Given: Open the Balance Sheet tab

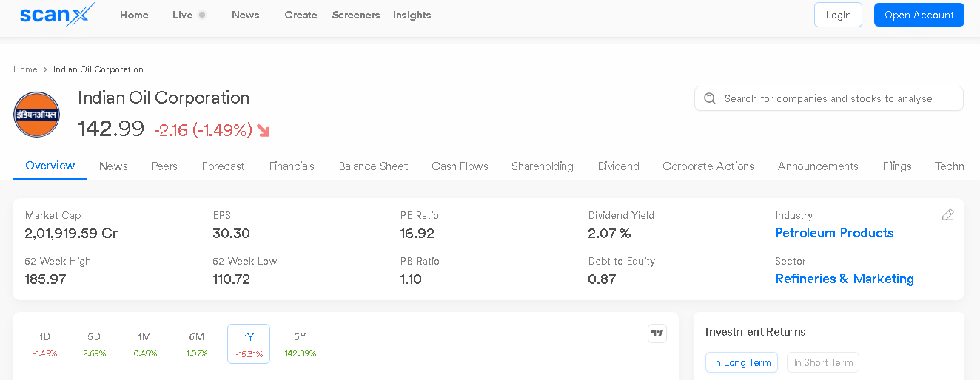Looking at the screenshot, I should coord(373,166).
